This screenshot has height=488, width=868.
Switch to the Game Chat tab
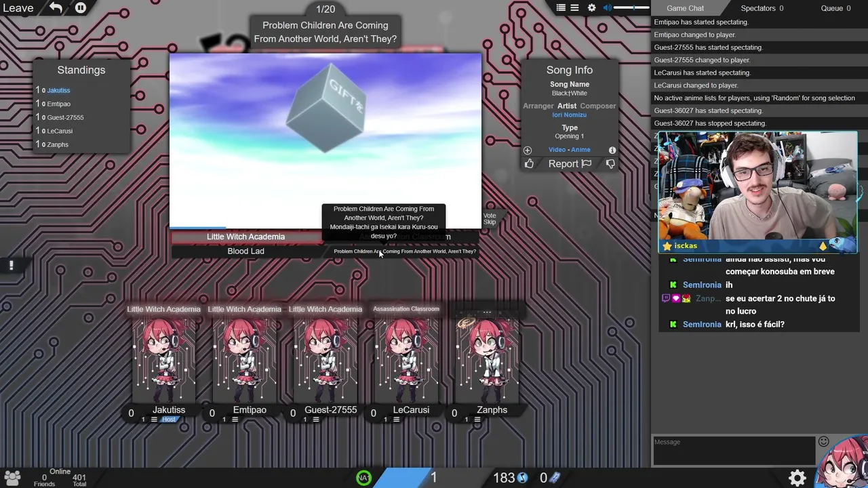click(x=685, y=8)
